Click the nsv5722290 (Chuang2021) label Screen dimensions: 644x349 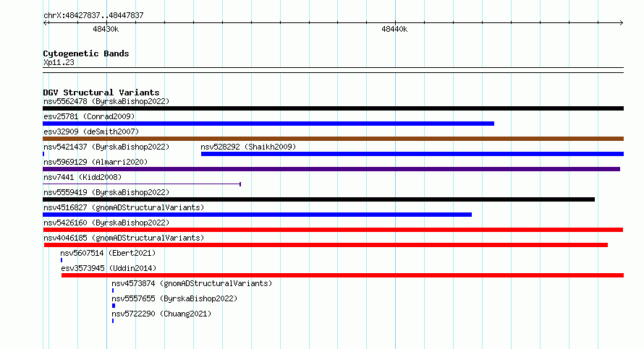[x=161, y=314]
